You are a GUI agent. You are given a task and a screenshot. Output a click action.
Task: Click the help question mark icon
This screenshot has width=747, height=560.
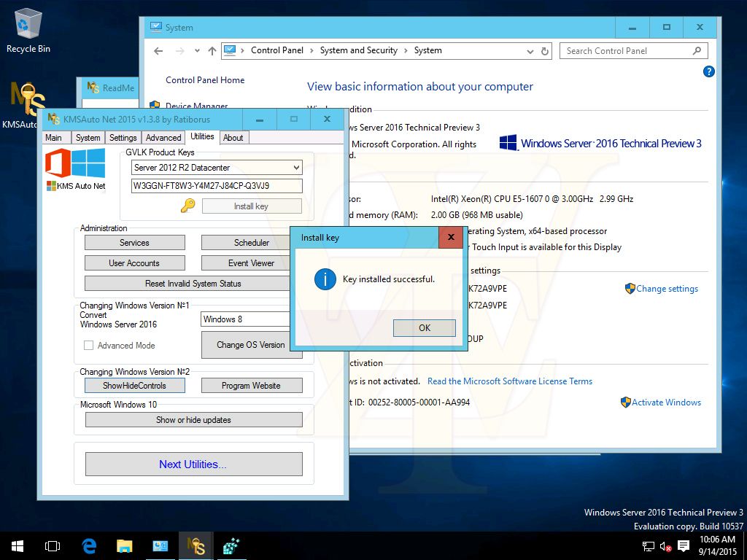click(x=708, y=71)
